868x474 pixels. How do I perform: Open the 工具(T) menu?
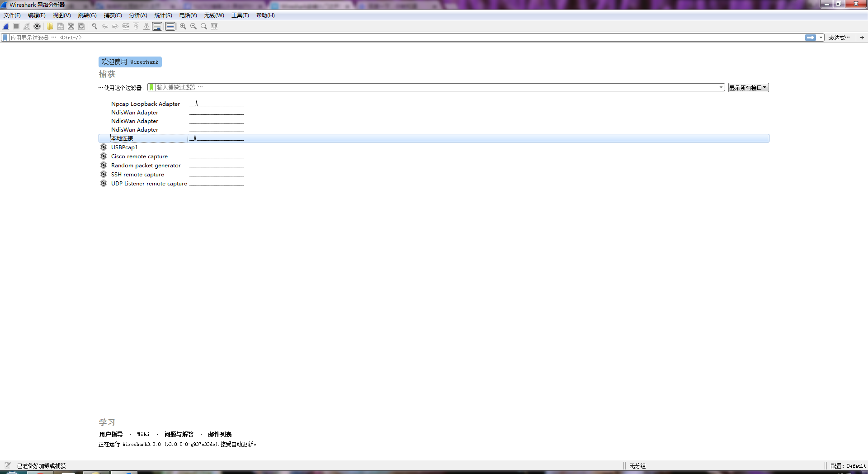[240, 15]
